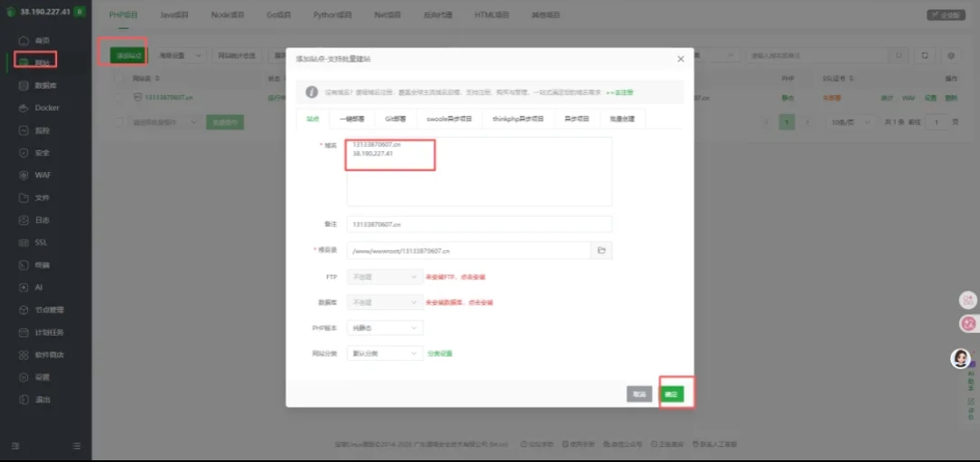
Task: Open the 请选择批量操作 dropdown
Action: pyautogui.click(x=165, y=122)
